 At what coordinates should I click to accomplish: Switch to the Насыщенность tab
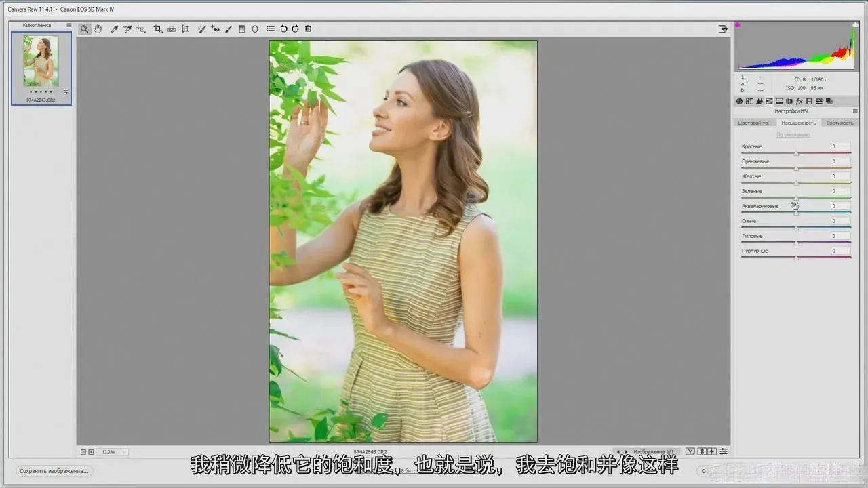798,123
